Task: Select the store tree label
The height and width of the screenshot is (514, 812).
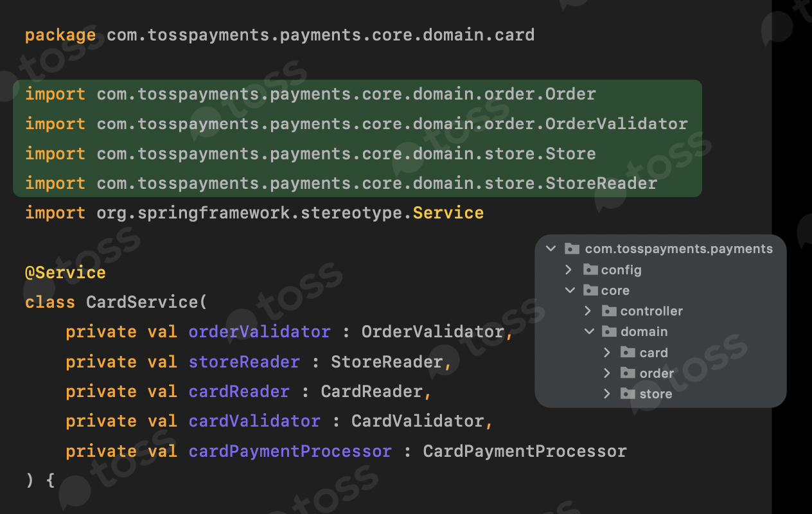Action: pyautogui.click(x=656, y=394)
